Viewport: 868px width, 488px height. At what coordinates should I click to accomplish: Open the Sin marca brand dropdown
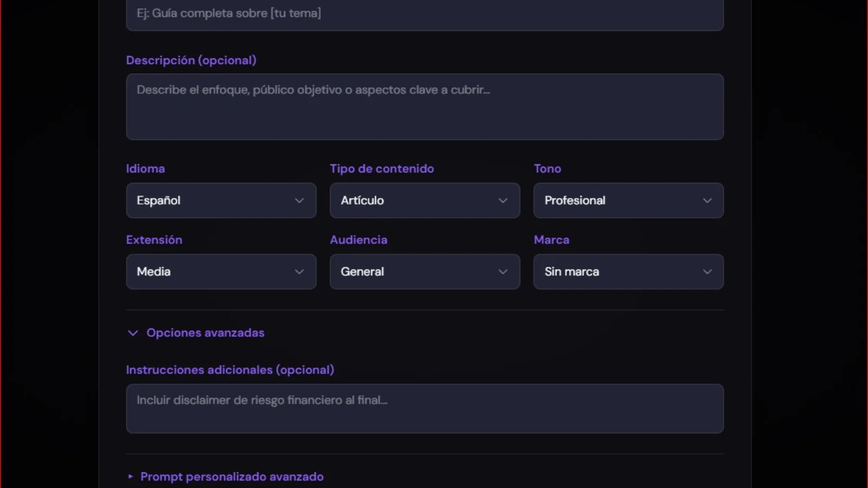click(x=628, y=272)
